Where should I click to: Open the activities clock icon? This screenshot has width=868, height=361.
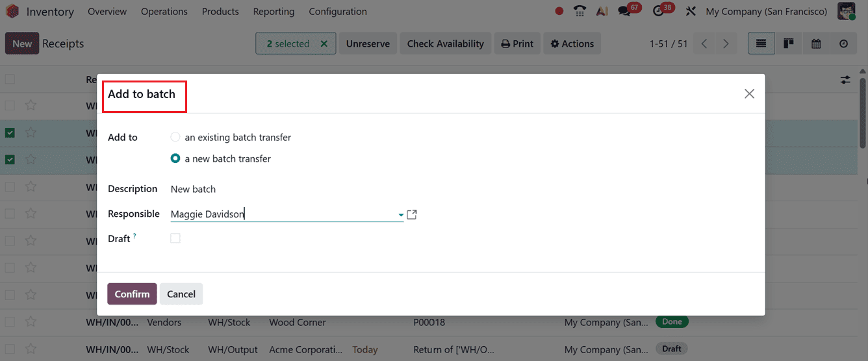pyautogui.click(x=658, y=12)
